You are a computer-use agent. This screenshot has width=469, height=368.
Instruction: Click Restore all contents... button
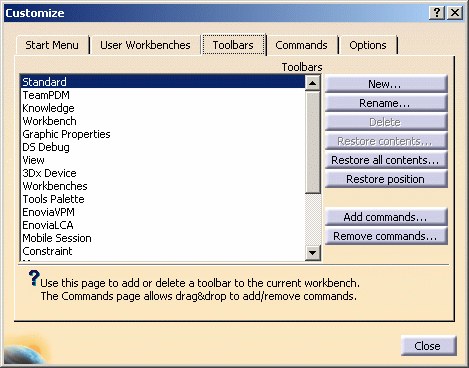pyautogui.click(x=386, y=160)
